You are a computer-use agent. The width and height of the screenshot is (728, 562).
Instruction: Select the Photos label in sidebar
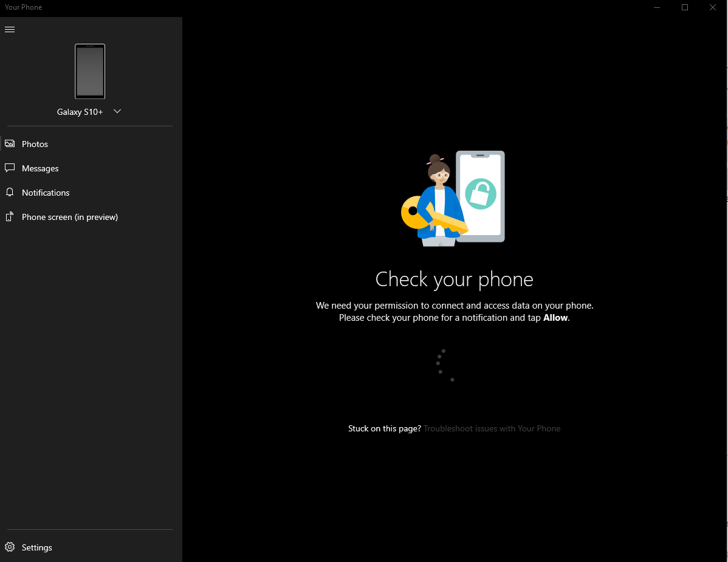(35, 144)
